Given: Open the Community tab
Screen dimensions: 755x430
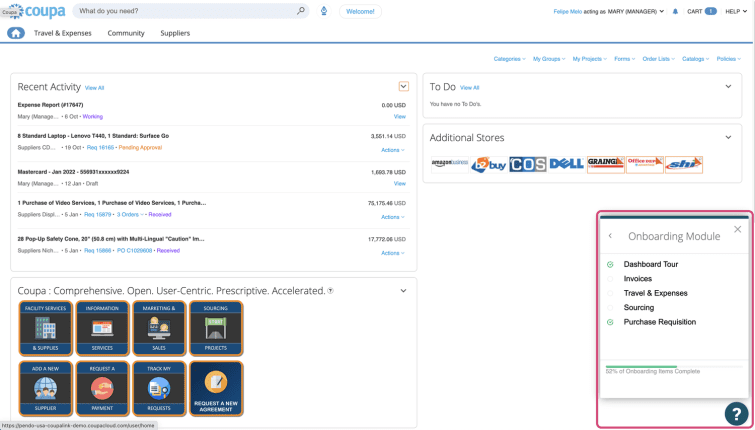Looking at the screenshot, I should coord(126,33).
